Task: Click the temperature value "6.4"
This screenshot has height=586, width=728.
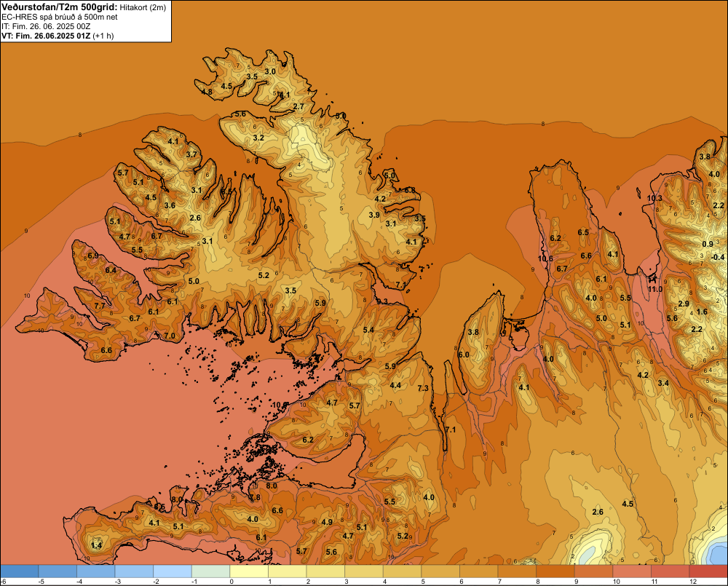Action: (111, 270)
